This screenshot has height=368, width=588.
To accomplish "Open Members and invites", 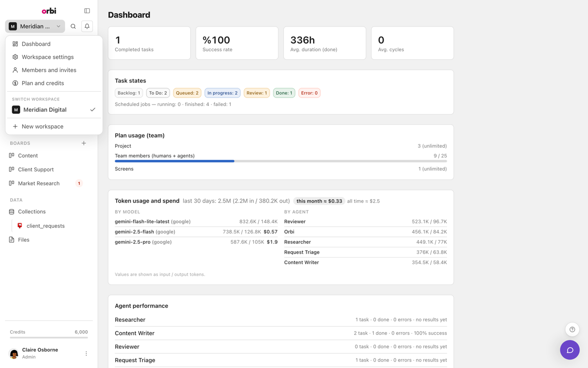I will click(x=54, y=70).
